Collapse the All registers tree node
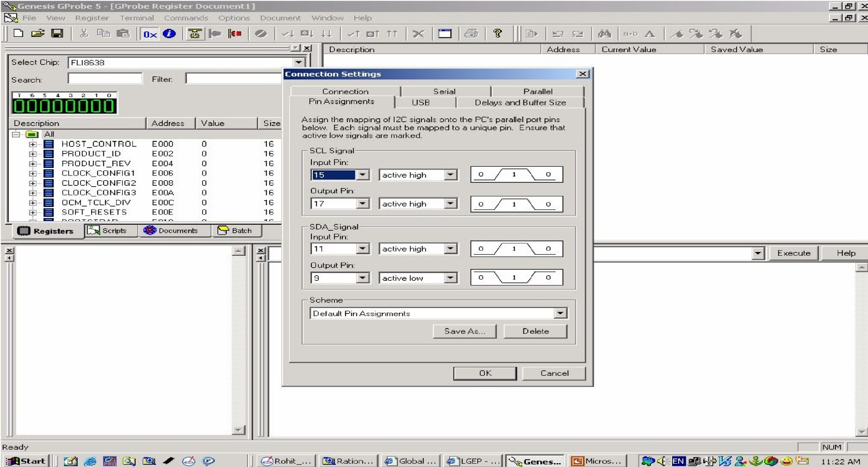 (16, 134)
